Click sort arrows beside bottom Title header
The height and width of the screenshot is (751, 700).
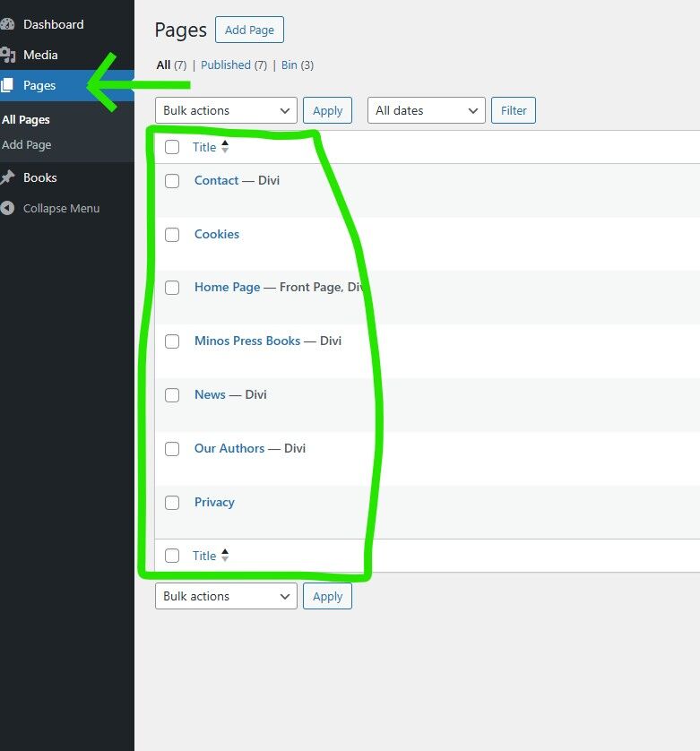point(225,556)
